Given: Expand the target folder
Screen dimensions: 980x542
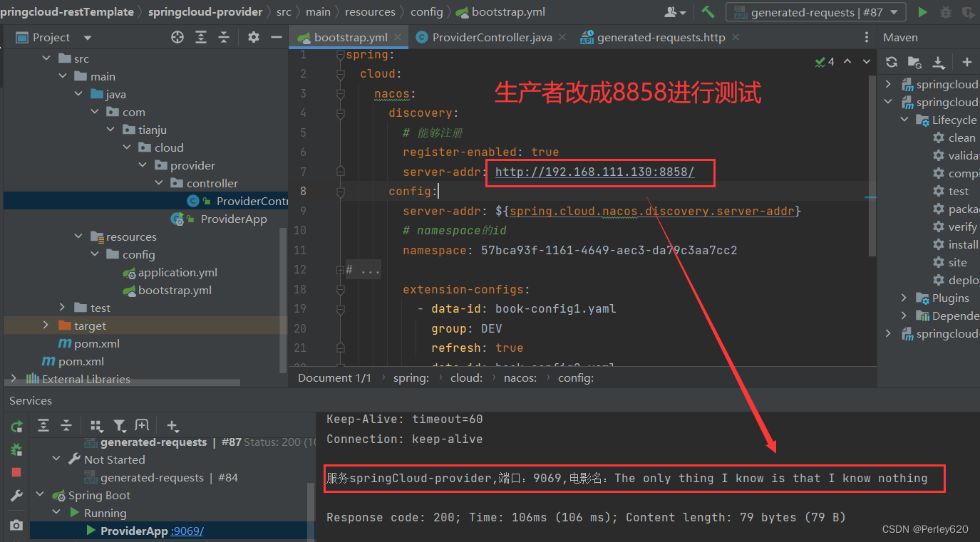Looking at the screenshot, I should 46,325.
